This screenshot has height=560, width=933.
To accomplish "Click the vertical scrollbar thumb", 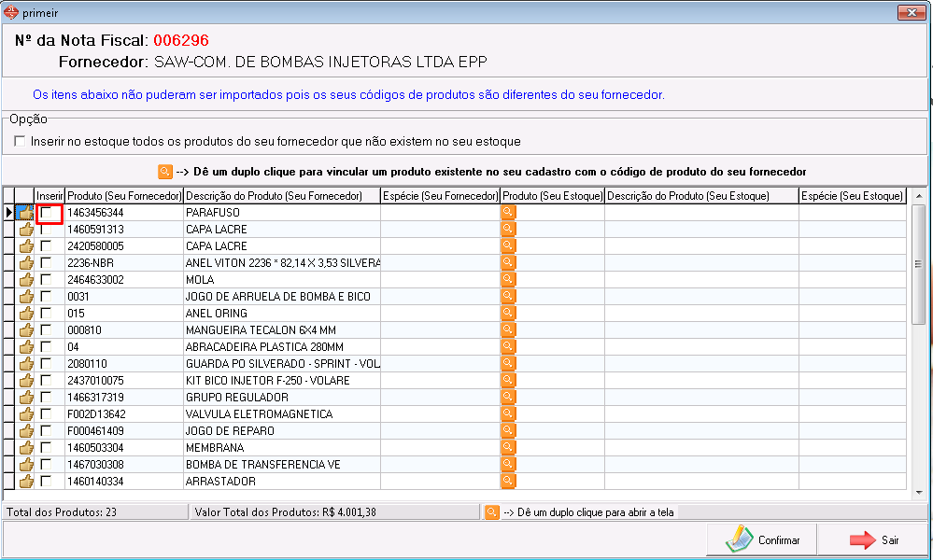I will pyautogui.click(x=919, y=264).
